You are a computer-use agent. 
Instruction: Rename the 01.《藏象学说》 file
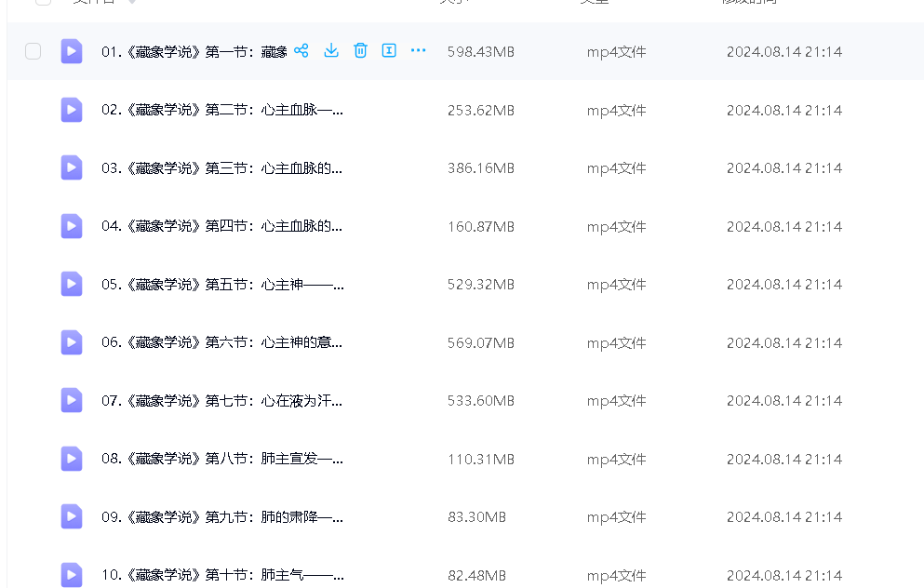coord(389,51)
